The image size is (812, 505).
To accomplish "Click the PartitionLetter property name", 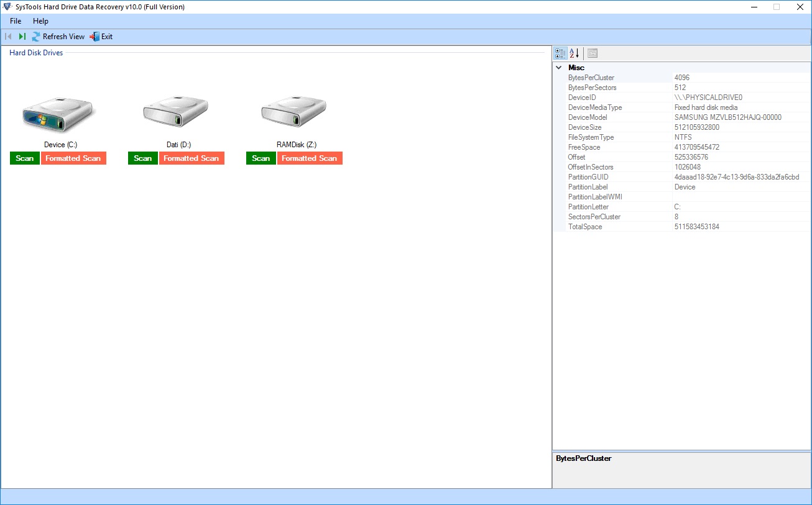I will [x=589, y=207].
